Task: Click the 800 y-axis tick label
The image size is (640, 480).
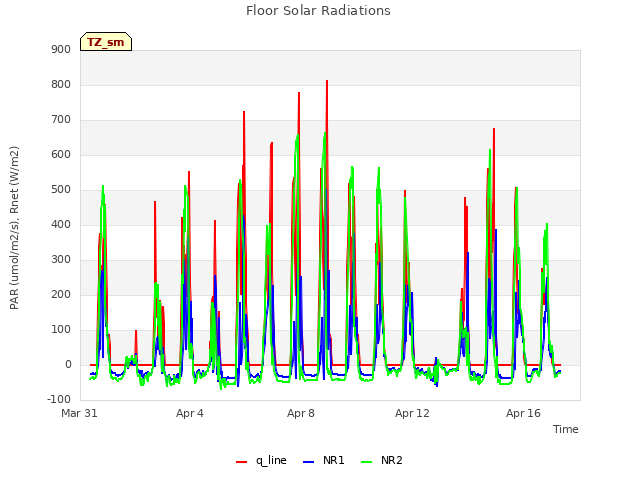Action: click(x=61, y=85)
